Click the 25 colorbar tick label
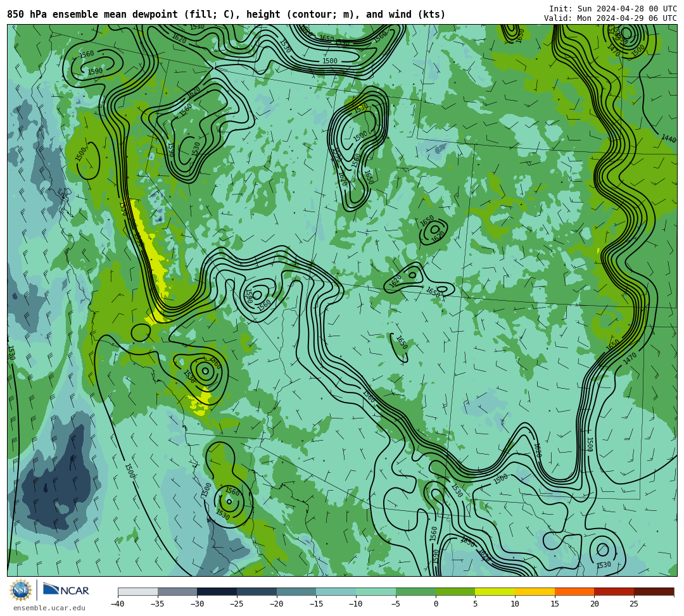This screenshot has width=684, height=616. tap(634, 604)
